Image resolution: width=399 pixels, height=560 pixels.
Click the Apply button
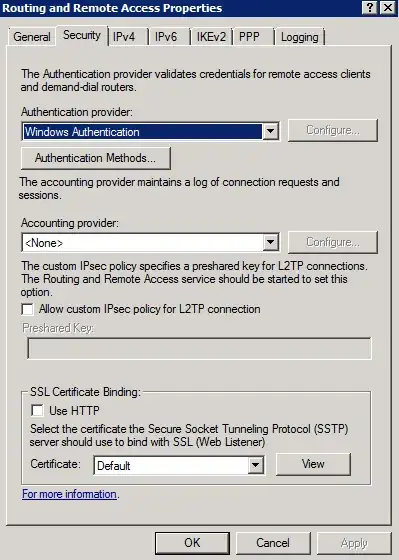pos(354,543)
